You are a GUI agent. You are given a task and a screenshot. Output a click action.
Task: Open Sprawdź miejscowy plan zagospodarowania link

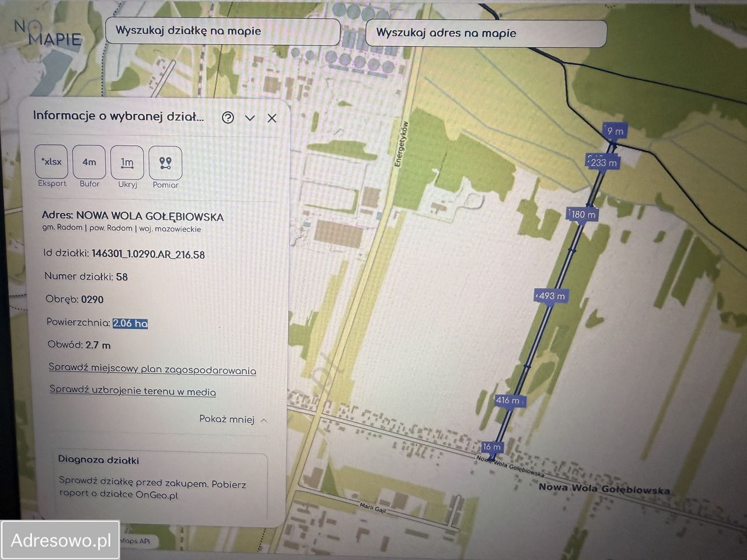152,370
